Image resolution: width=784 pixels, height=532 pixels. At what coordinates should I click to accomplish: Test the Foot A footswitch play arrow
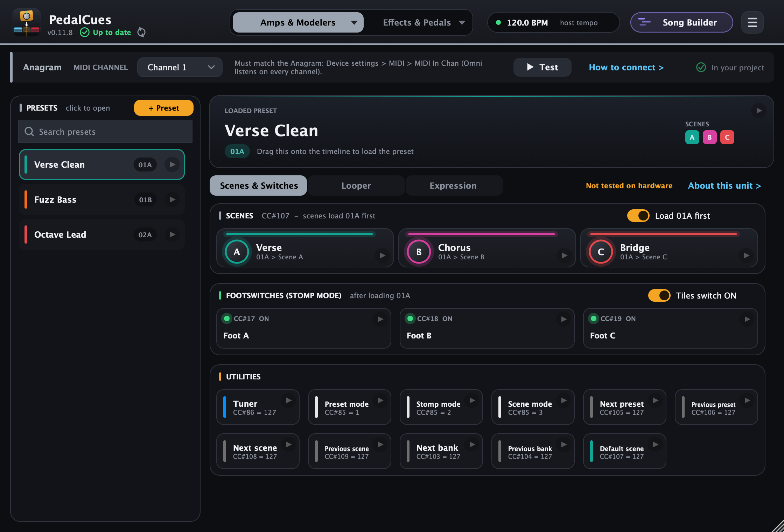(x=380, y=319)
